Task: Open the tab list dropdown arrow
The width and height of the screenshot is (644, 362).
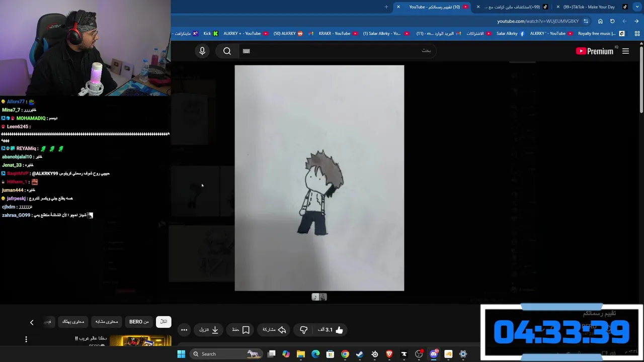Action: (637, 7)
